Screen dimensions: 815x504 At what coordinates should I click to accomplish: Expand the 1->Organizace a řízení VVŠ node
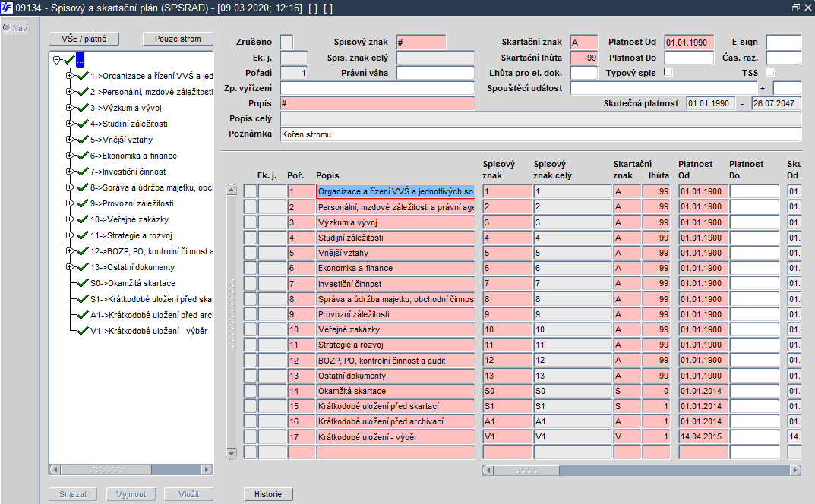(x=70, y=76)
